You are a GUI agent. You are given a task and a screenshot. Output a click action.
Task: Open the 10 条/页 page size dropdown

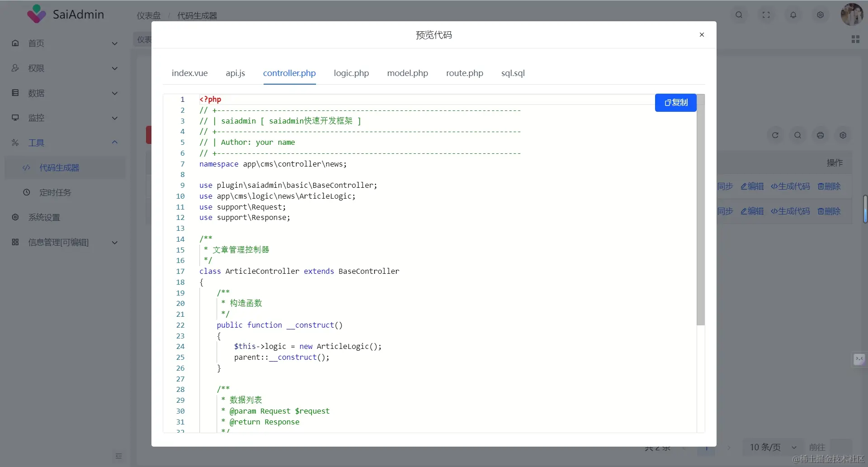point(773,447)
